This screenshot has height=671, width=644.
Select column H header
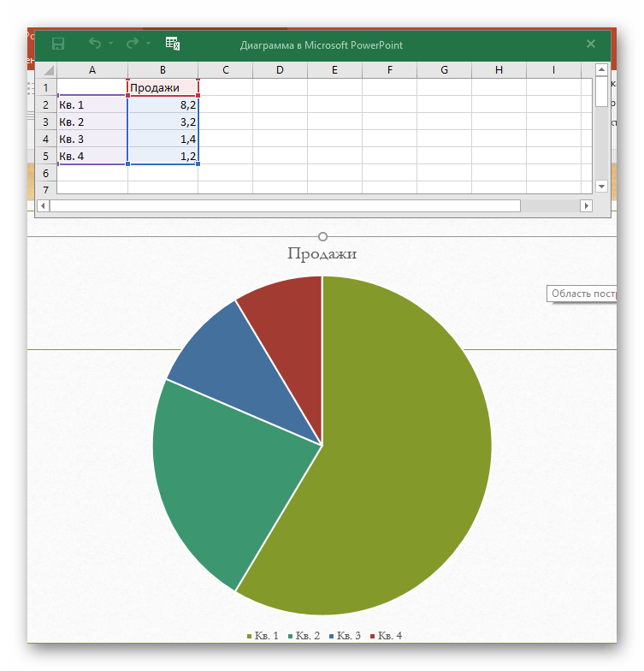point(499,70)
